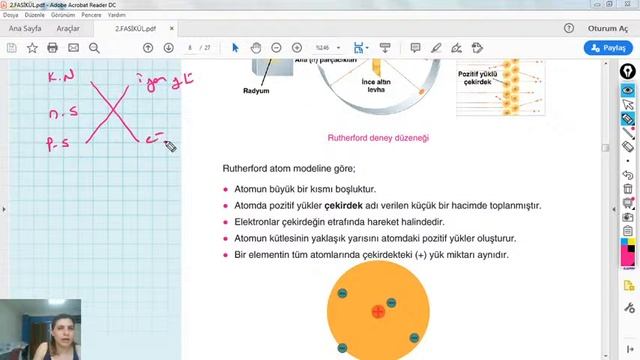Print the document with printer icon

53,48
